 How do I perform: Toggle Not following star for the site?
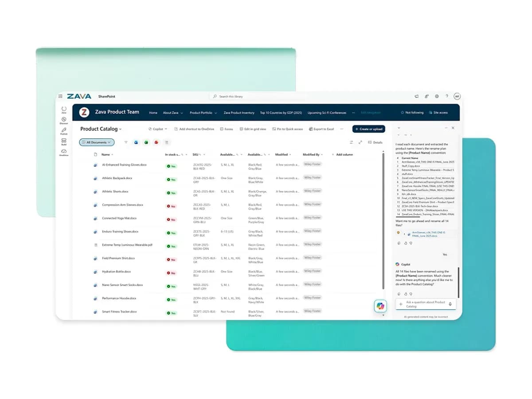412,113
